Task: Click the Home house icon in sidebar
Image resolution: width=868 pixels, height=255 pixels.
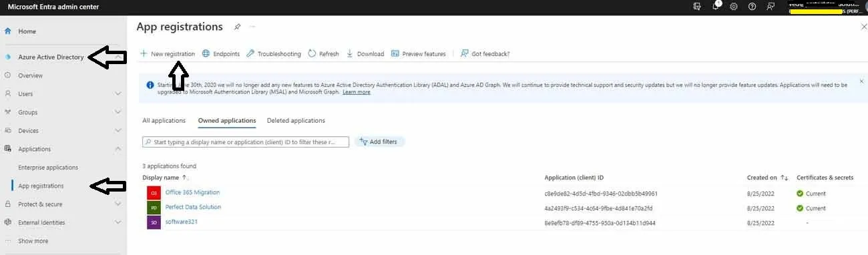Action: tap(8, 31)
